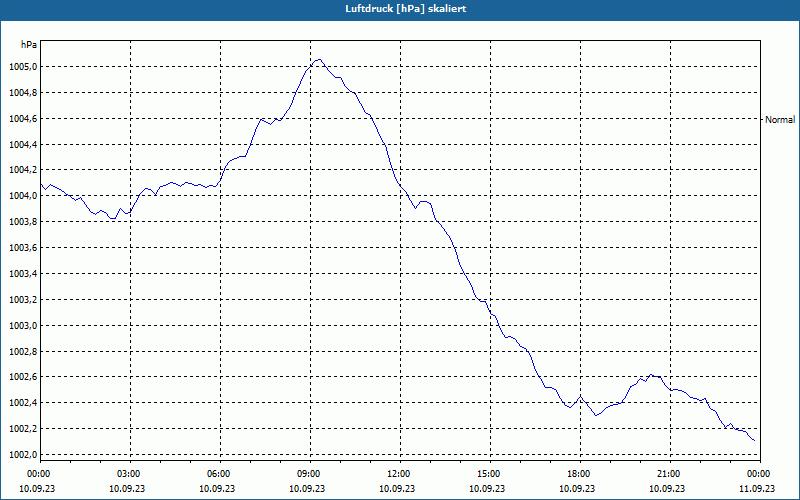Select the 1002,2 y-axis value
The height and width of the screenshot is (500, 800).
[x=22, y=429]
